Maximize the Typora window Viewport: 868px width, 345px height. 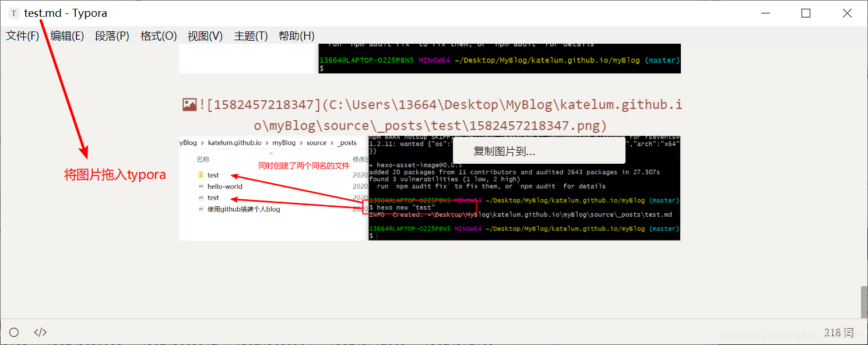coord(806,13)
